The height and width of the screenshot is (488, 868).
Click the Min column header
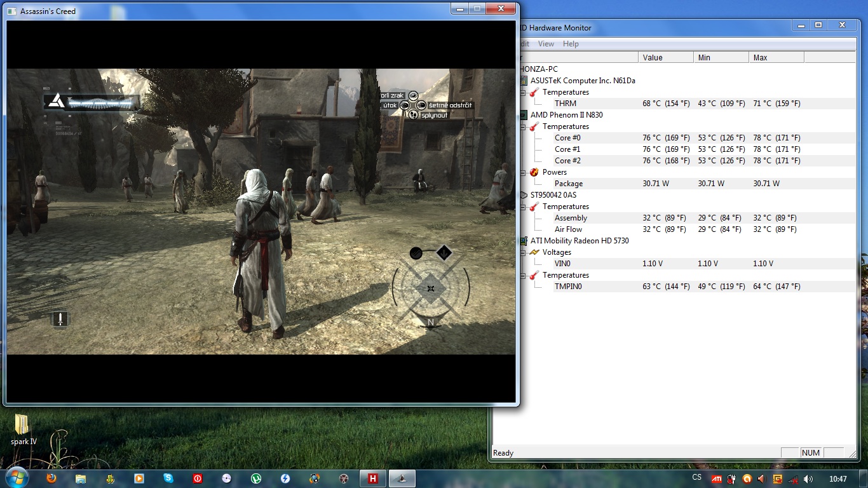[x=721, y=57]
